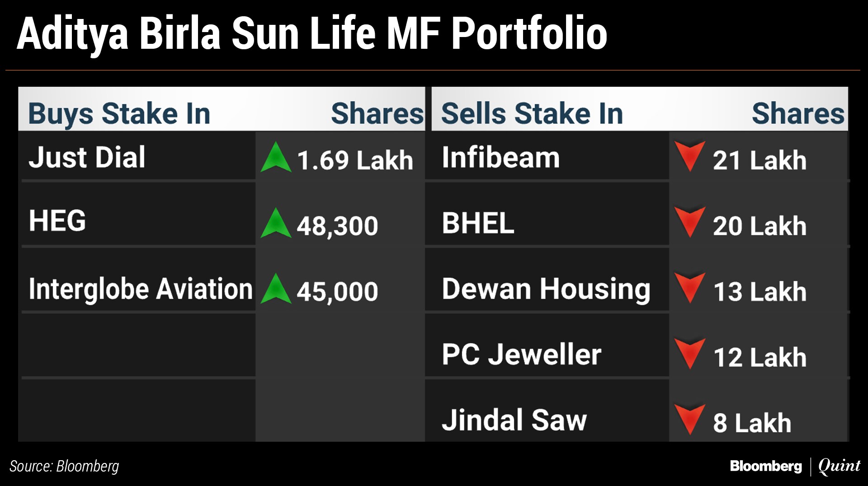Screen dimensions: 868x486
Task: Click the red arrow for Jindal Saw
Action: click(x=689, y=418)
